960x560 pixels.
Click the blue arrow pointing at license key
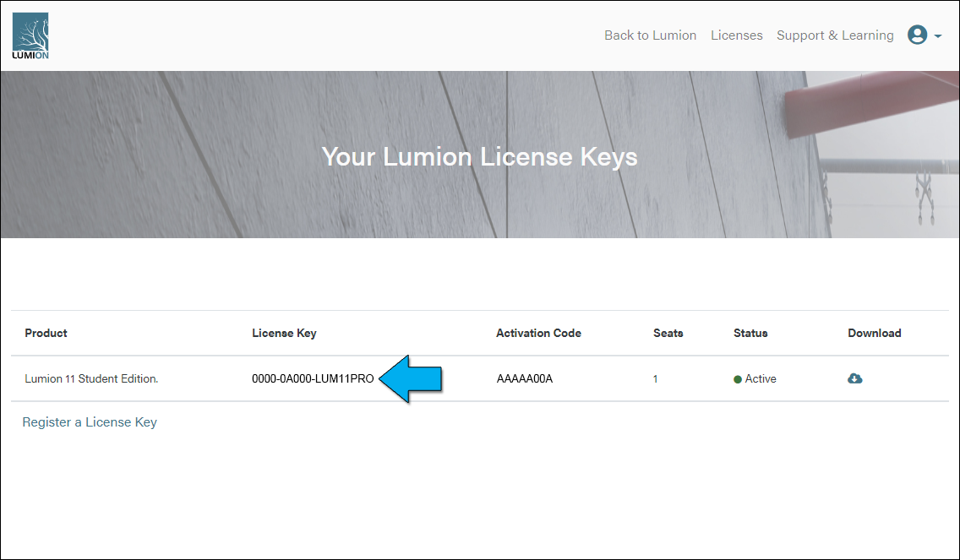tap(411, 378)
